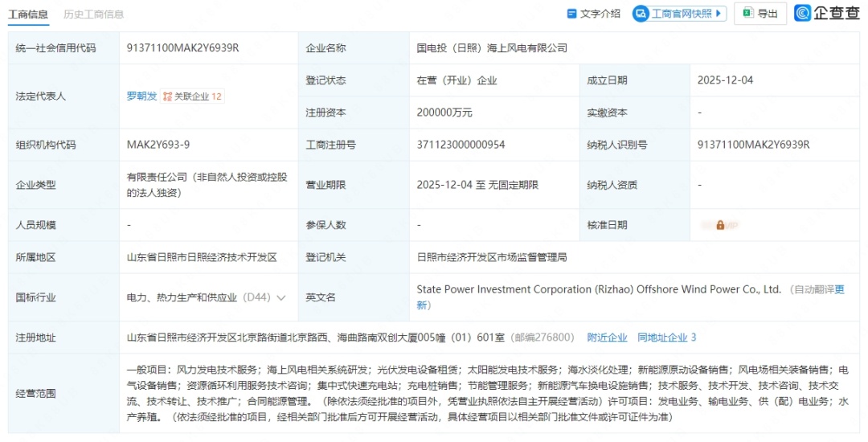Viewport: 868px width, 442px height.
Task: Expand 国标行业 D44 dropdown chevron
Action: click(x=280, y=297)
